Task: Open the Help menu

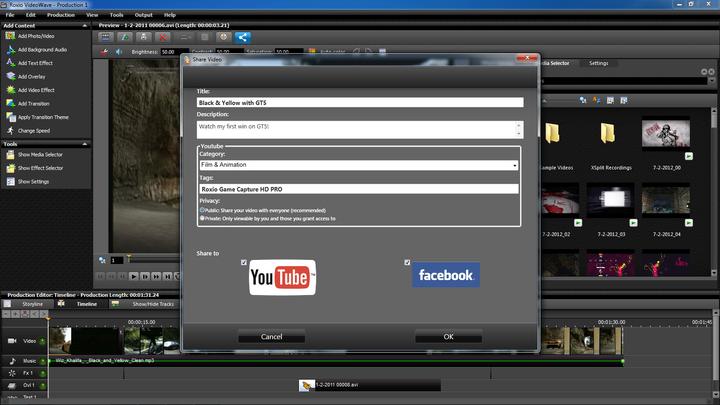Action: coord(170,15)
